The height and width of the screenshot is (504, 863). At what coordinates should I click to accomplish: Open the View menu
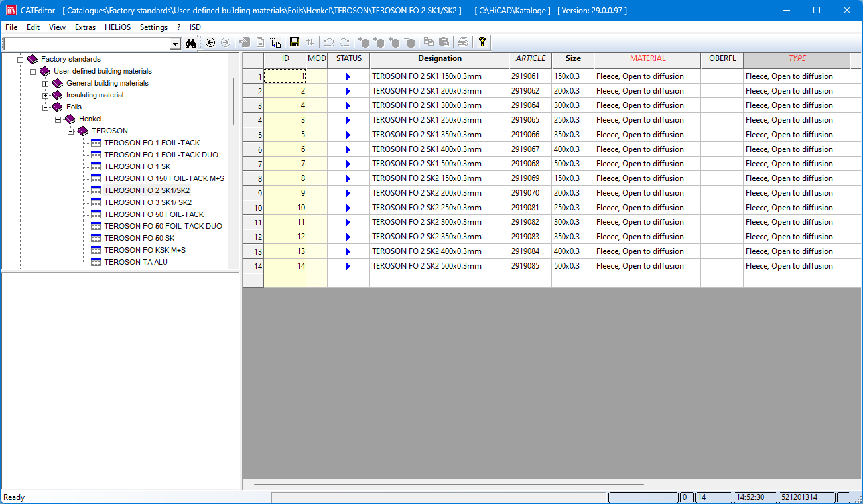pyautogui.click(x=57, y=27)
